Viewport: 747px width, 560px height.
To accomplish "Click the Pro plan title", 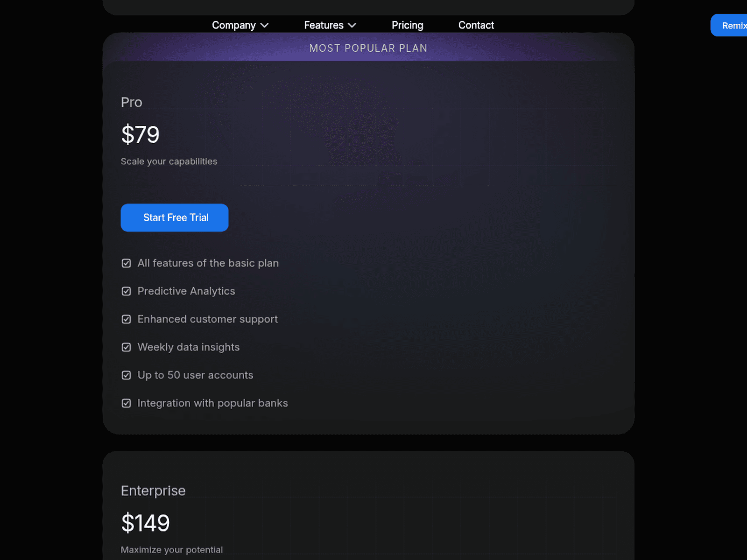I will point(131,102).
